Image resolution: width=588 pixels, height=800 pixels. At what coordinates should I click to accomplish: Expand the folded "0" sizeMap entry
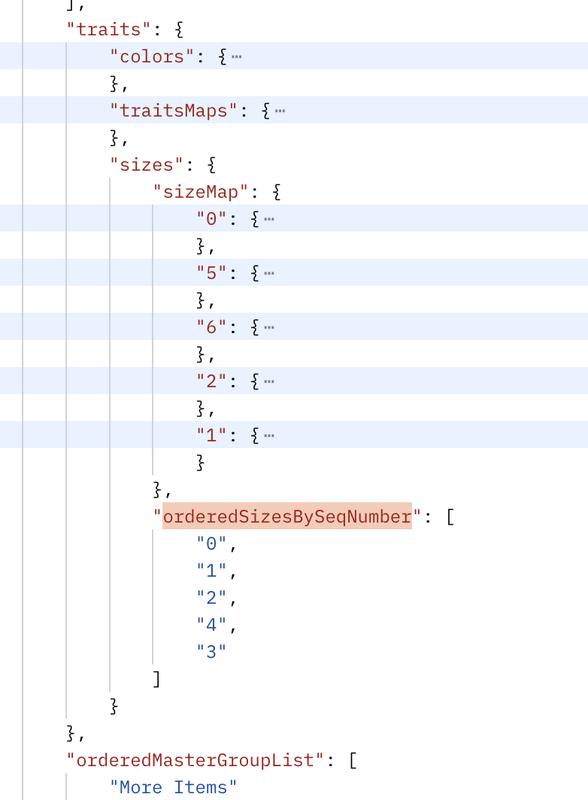tap(269, 219)
